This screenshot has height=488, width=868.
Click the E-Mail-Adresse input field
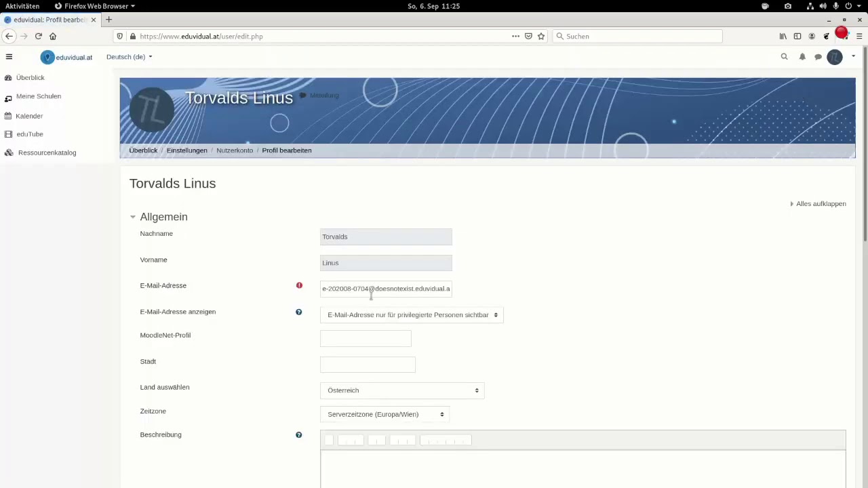(386, 289)
